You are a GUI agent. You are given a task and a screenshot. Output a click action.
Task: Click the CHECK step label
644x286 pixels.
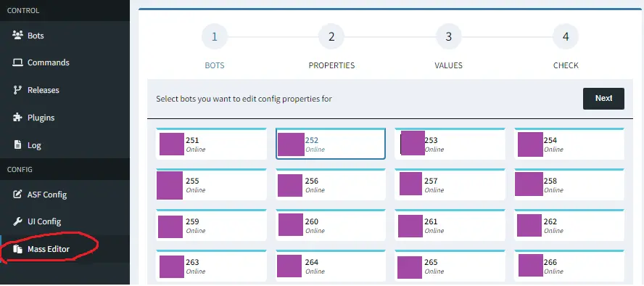coord(566,65)
